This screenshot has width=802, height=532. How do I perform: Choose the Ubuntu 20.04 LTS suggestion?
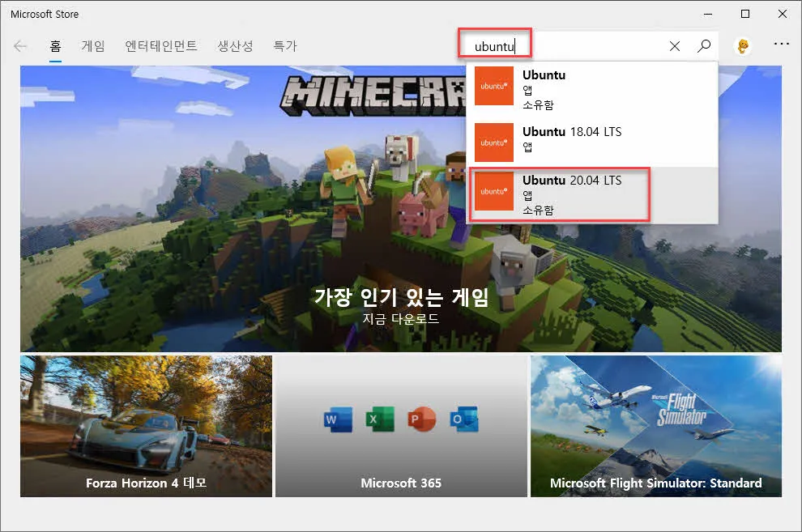[x=592, y=194]
